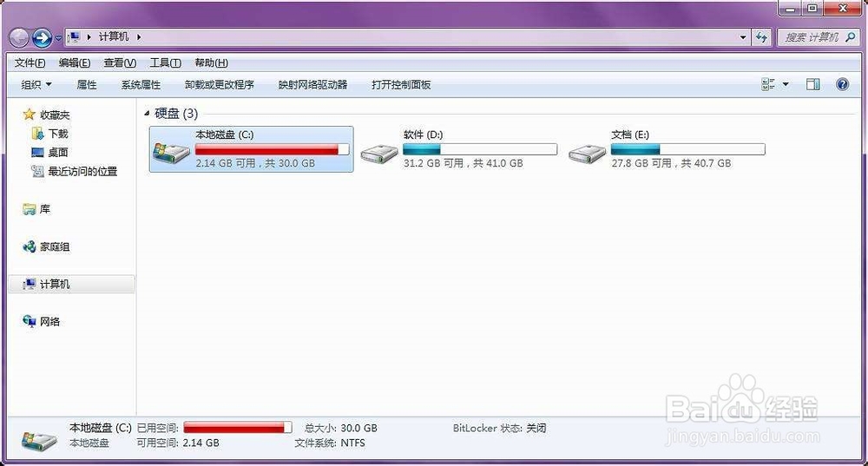
Task: Open the Help question mark icon
Action: [842, 85]
